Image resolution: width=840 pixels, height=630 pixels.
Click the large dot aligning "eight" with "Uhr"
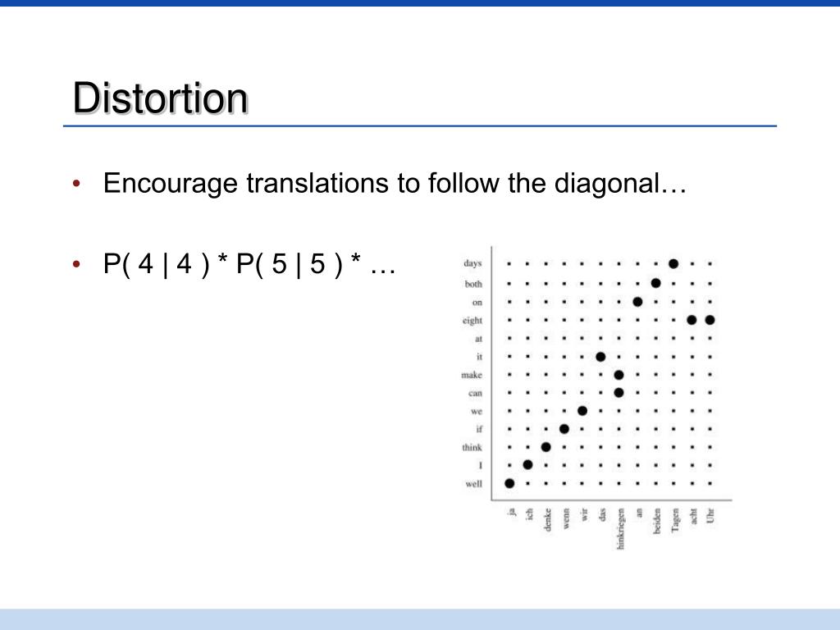point(710,320)
